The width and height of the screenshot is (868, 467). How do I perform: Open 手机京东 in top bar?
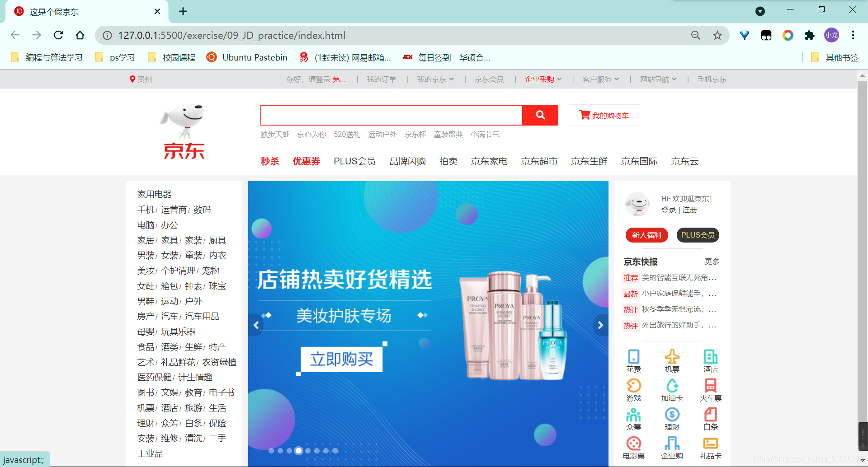[712, 79]
